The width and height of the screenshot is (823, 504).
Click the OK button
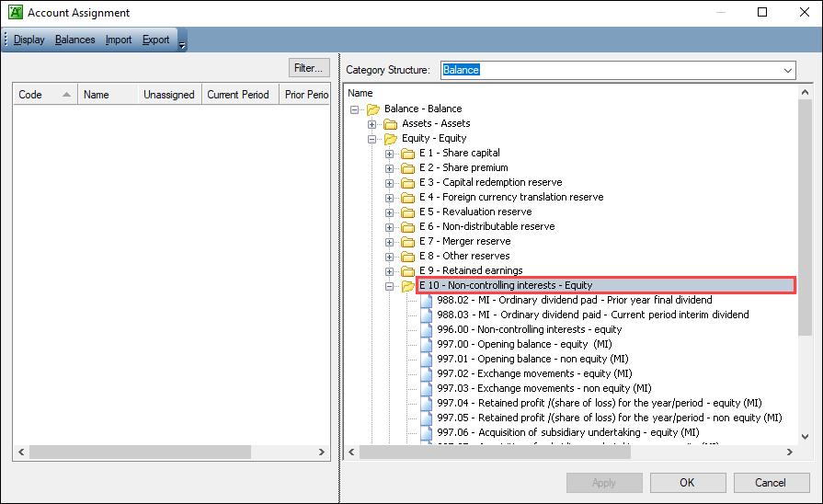coord(687,483)
